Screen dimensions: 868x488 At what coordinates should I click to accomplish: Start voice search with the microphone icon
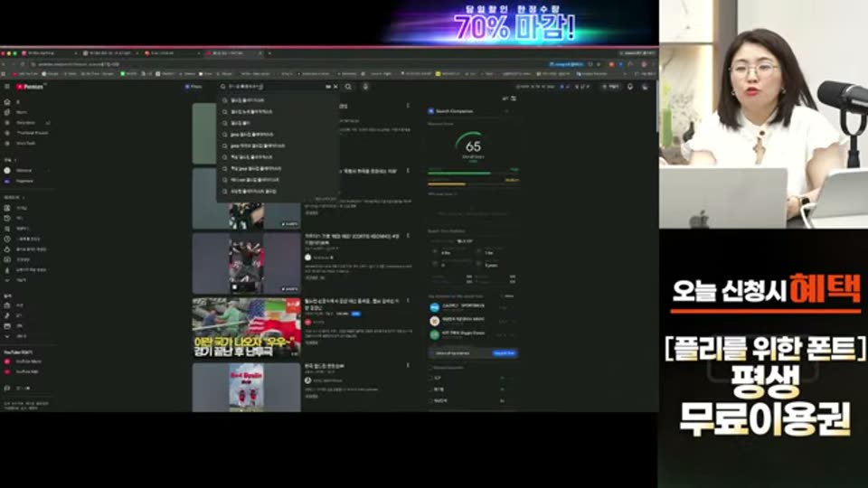pos(365,87)
